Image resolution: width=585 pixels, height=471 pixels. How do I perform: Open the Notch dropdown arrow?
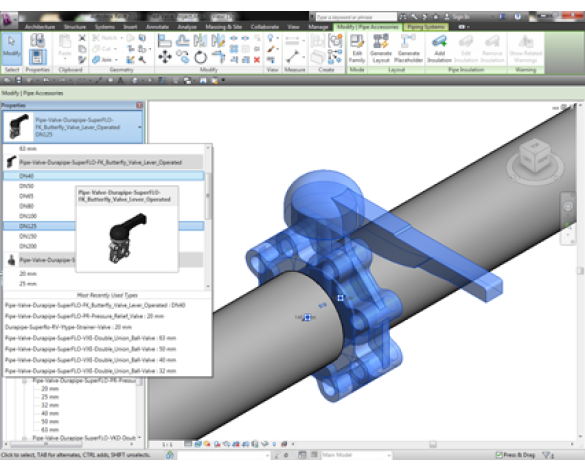[x=121, y=38]
